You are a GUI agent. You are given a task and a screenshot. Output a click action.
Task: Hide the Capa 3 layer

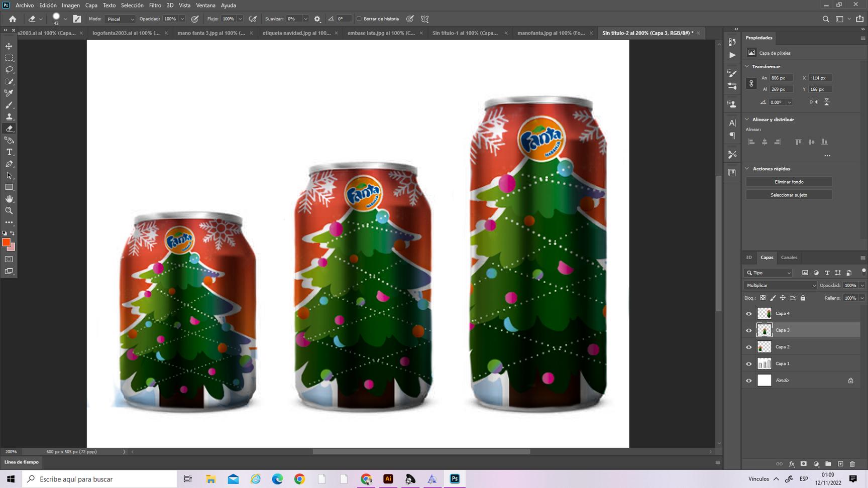pyautogui.click(x=749, y=330)
